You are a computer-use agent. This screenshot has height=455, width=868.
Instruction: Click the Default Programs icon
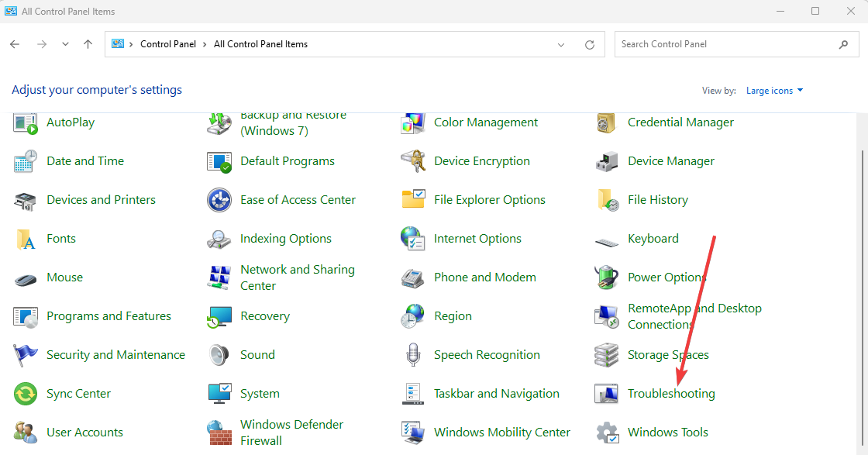(x=219, y=162)
